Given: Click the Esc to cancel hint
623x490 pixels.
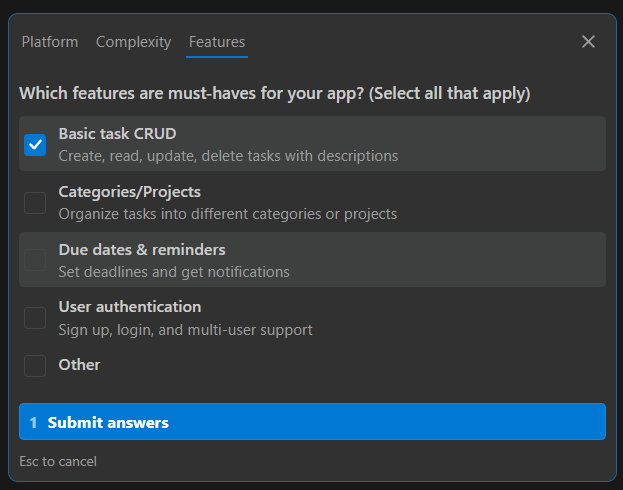Looking at the screenshot, I should [x=58, y=461].
